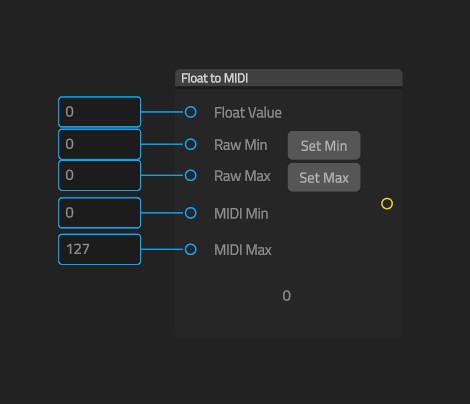Select the Float to MIDI node title bar
The width and height of the screenshot is (470, 404).
289,78
